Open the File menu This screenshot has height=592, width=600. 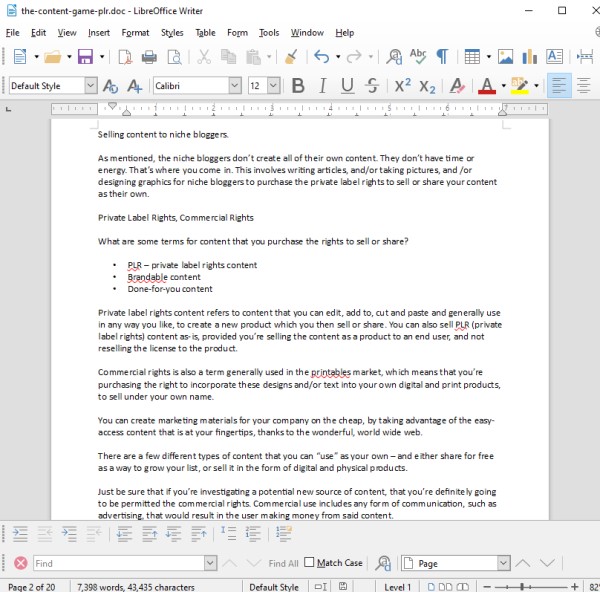(13, 33)
